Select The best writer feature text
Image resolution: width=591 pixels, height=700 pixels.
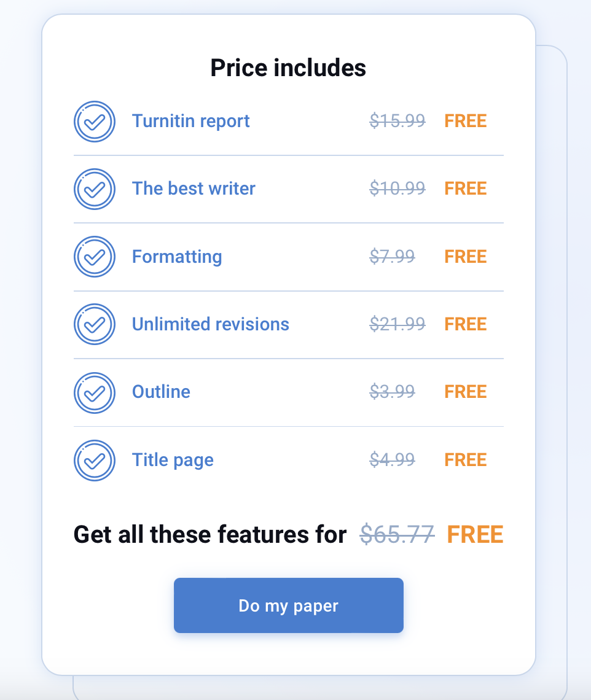coord(194,189)
